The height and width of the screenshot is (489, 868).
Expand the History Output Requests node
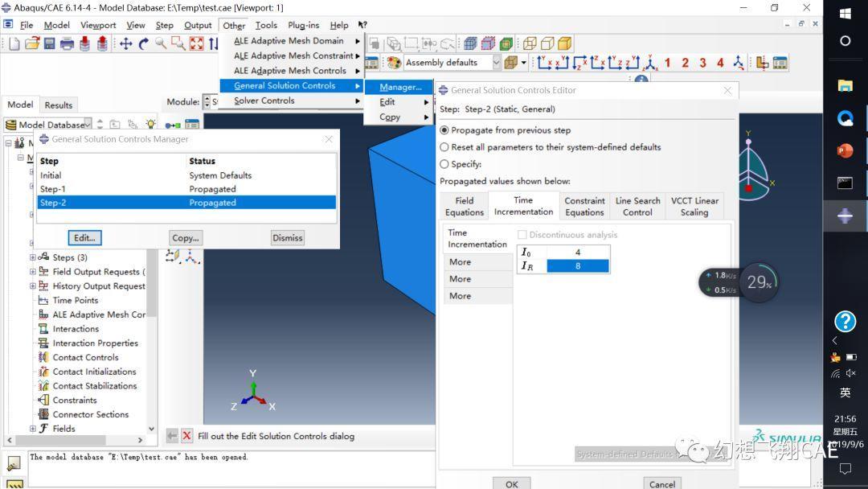[x=33, y=286]
